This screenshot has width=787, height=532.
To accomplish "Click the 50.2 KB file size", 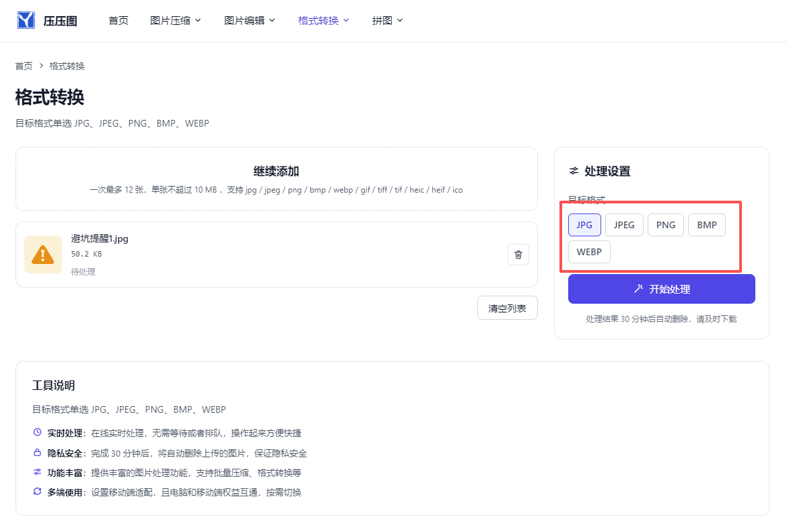I will (86, 254).
